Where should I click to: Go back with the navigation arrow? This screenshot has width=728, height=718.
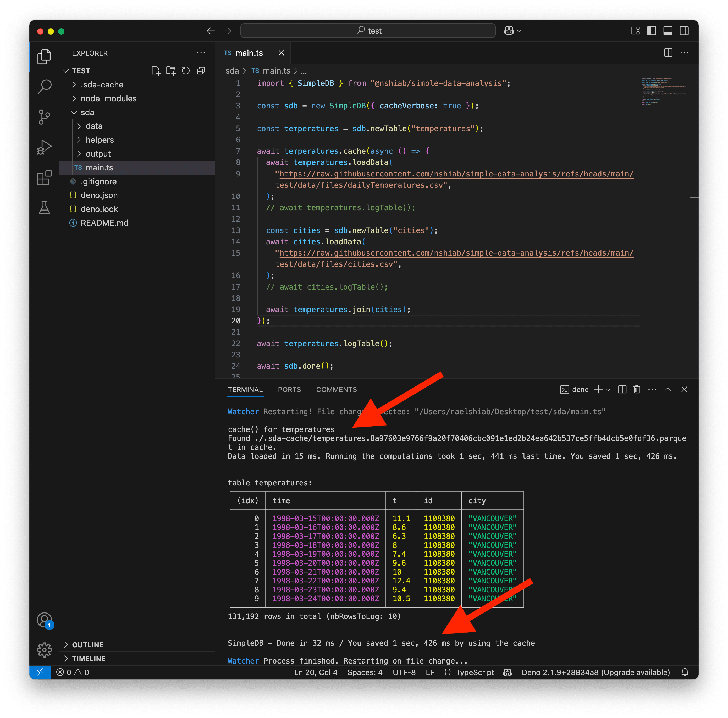pos(211,31)
